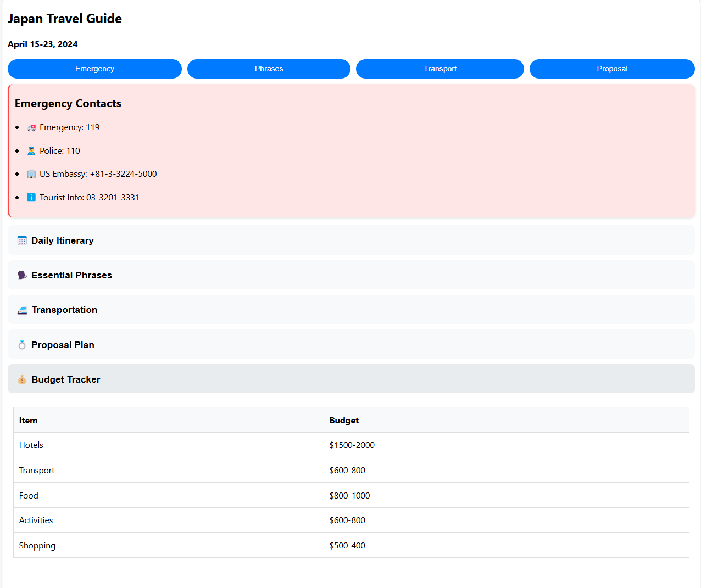Click the calendar icon for Daily Itinerary

[22, 241]
